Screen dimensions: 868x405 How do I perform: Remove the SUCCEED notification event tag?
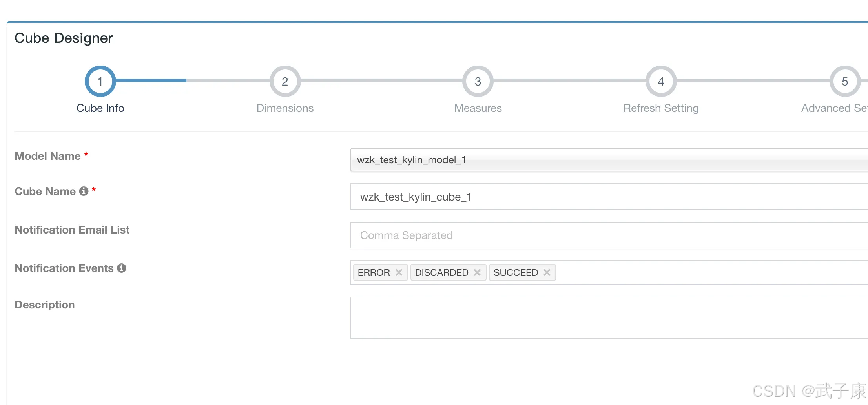(x=547, y=272)
